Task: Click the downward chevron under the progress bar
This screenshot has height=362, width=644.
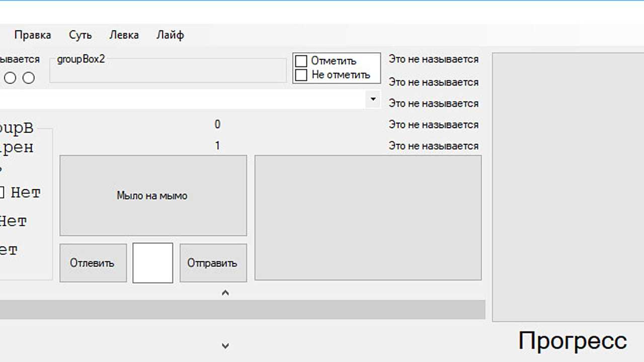Action: tap(225, 345)
